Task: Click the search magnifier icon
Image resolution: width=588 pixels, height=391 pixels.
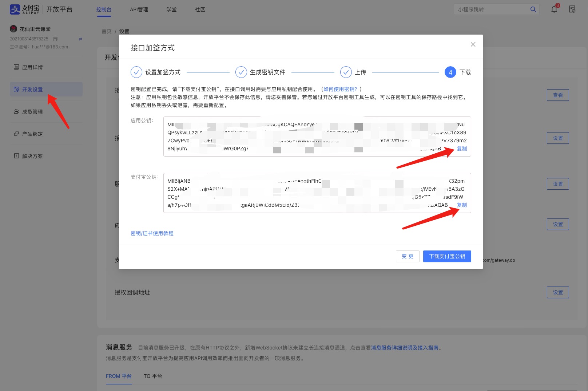Action: click(533, 9)
